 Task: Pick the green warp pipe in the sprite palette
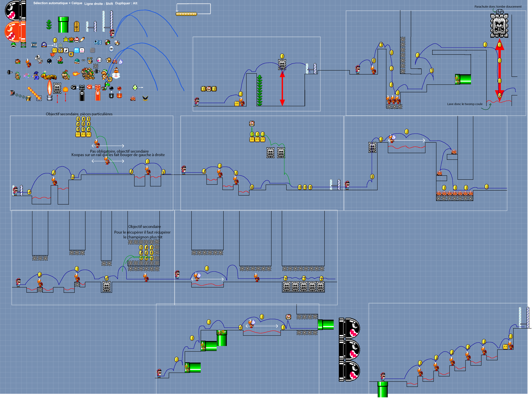click(x=63, y=25)
